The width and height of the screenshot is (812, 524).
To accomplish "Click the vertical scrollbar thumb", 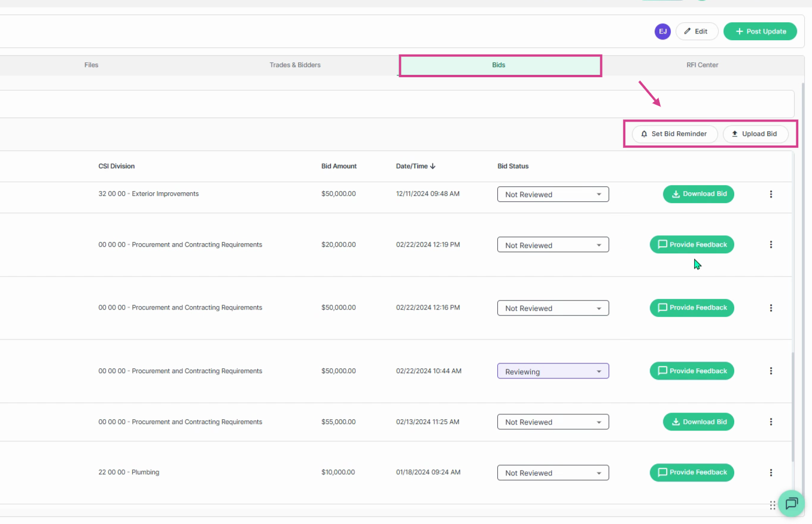I will tap(793, 407).
